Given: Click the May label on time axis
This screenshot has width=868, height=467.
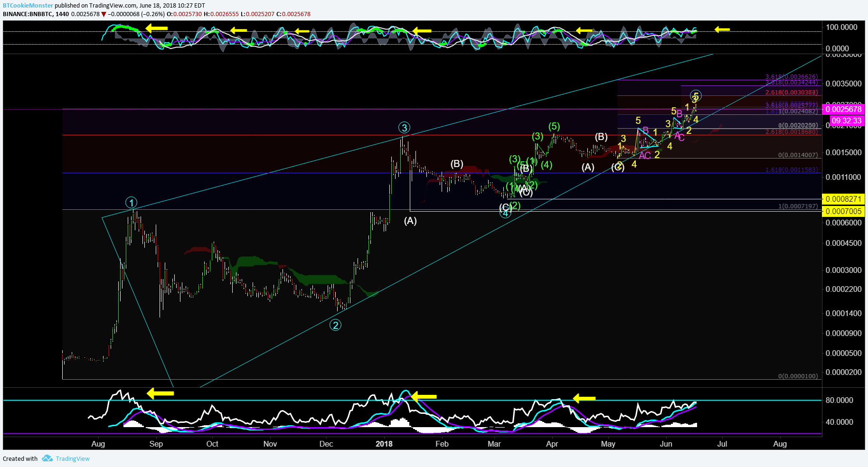Looking at the screenshot, I should point(608,444).
